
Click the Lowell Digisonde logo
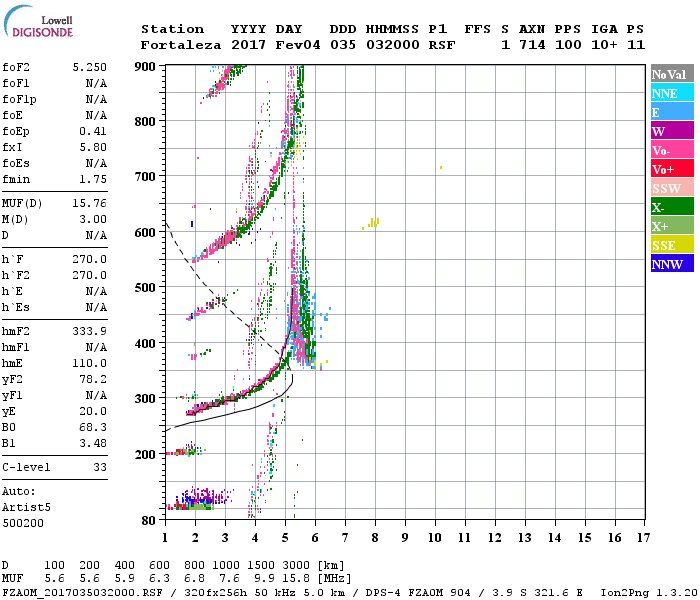38,21
